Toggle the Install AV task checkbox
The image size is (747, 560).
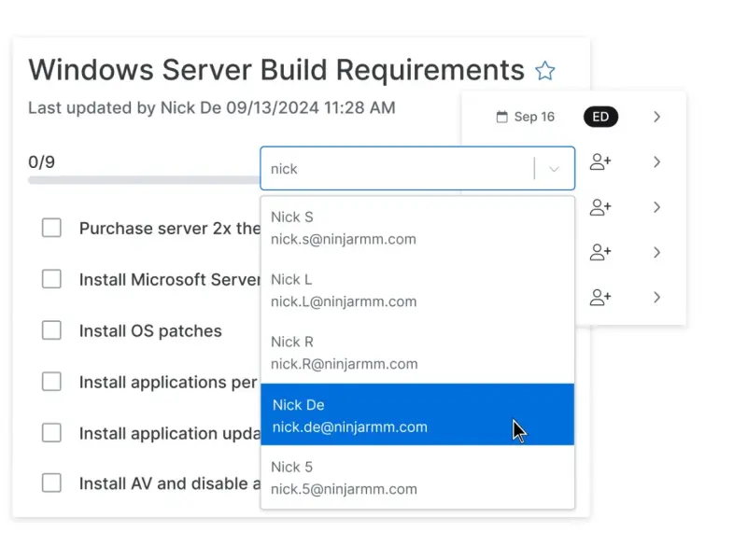[52, 483]
